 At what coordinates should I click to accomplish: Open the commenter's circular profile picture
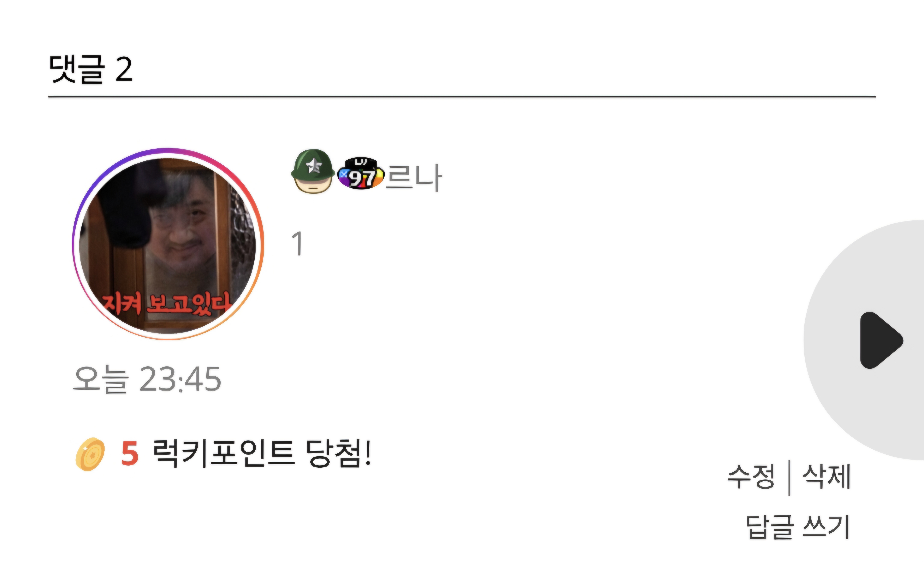point(168,244)
